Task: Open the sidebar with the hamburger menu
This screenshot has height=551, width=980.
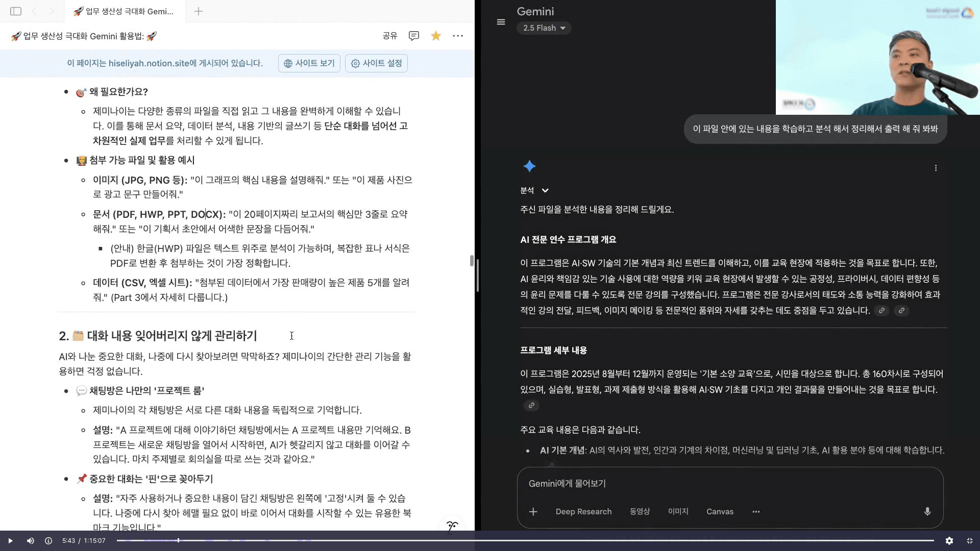Action: coord(500,22)
